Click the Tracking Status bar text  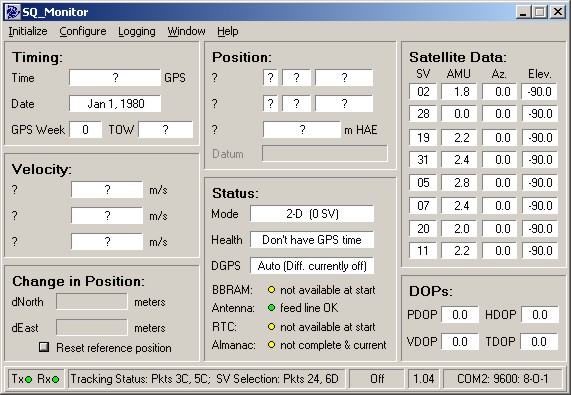click(204, 379)
